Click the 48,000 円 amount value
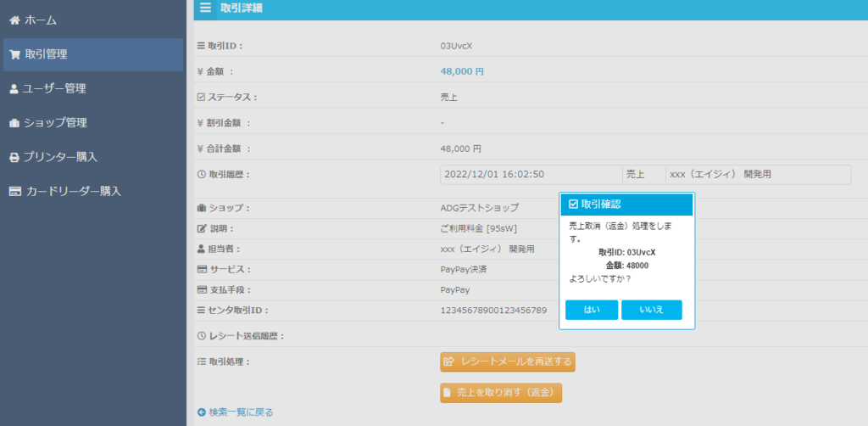 462,72
